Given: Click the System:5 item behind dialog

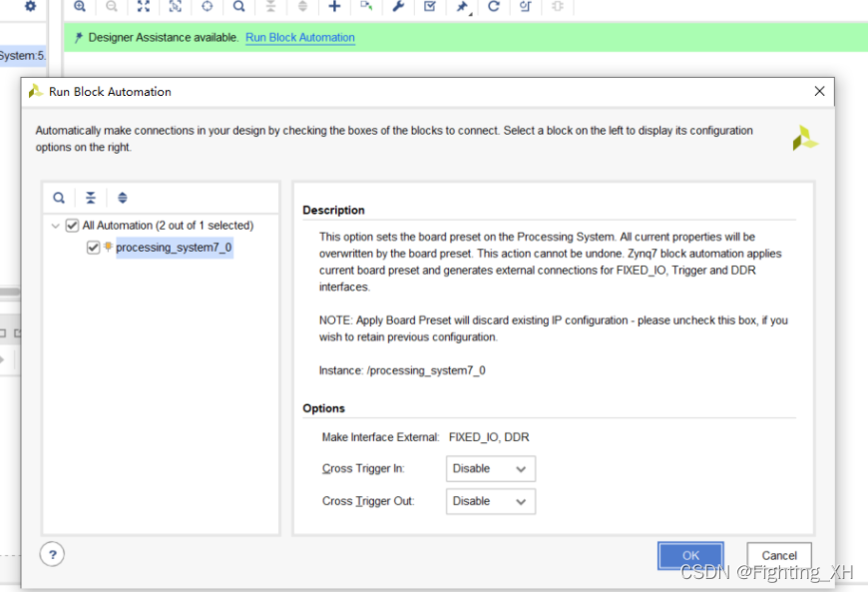Looking at the screenshot, I should [x=23, y=55].
